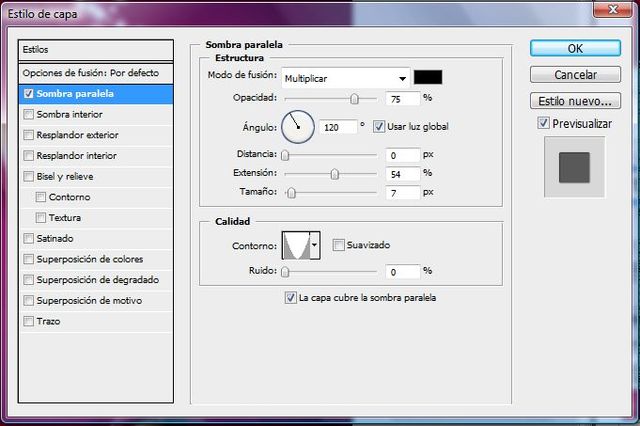The width and height of the screenshot is (640, 426).
Task: Click the Opacidad value field showing 75
Action: click(x=402, y=99)
